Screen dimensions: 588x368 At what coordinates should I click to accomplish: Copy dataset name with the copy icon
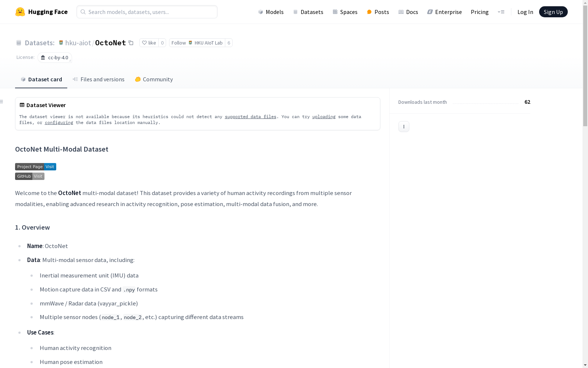(x=131, y=43)
